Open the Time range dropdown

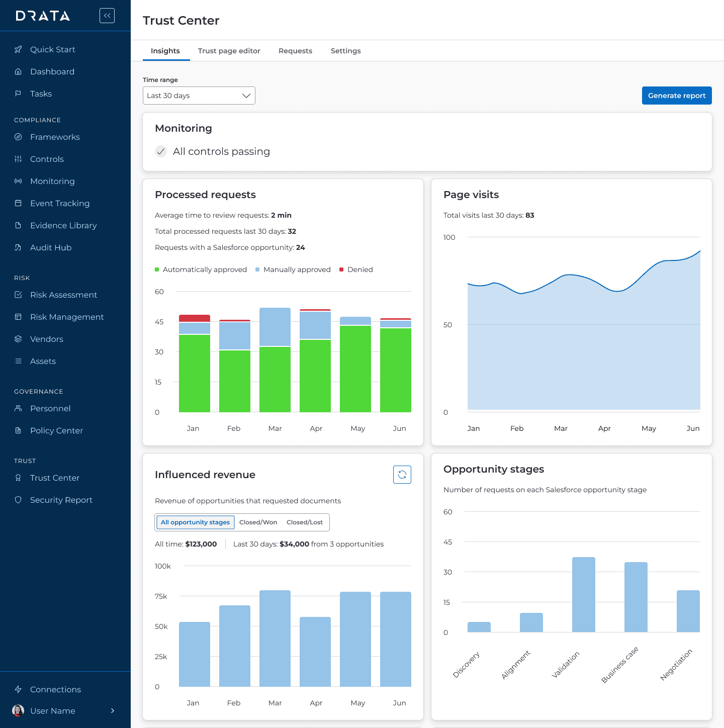(199, 96)
